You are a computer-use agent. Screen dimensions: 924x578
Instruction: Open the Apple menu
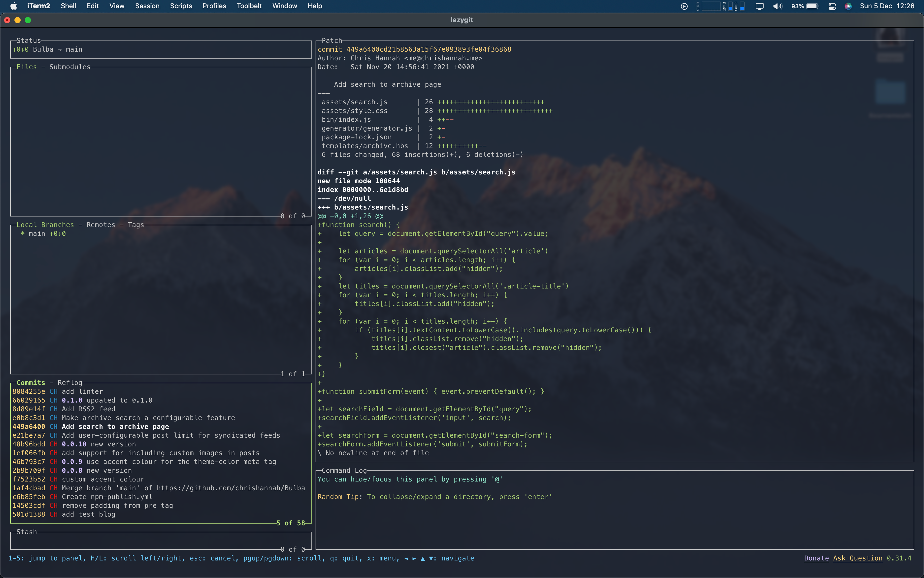click(x=13, y=6)
